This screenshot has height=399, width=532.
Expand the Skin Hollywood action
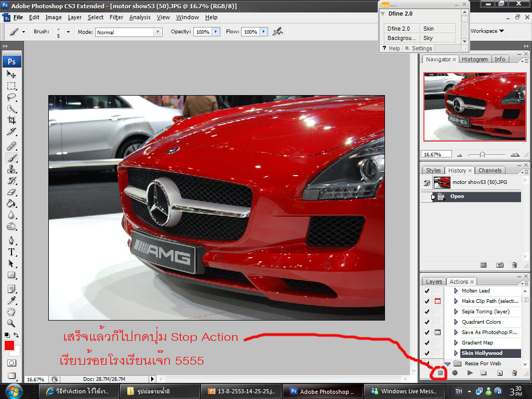click(456, 353)
